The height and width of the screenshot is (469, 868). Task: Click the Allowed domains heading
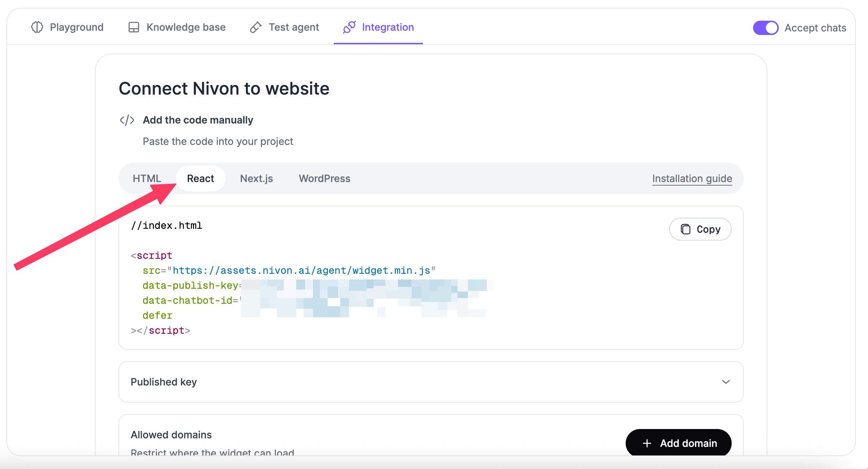171,435
